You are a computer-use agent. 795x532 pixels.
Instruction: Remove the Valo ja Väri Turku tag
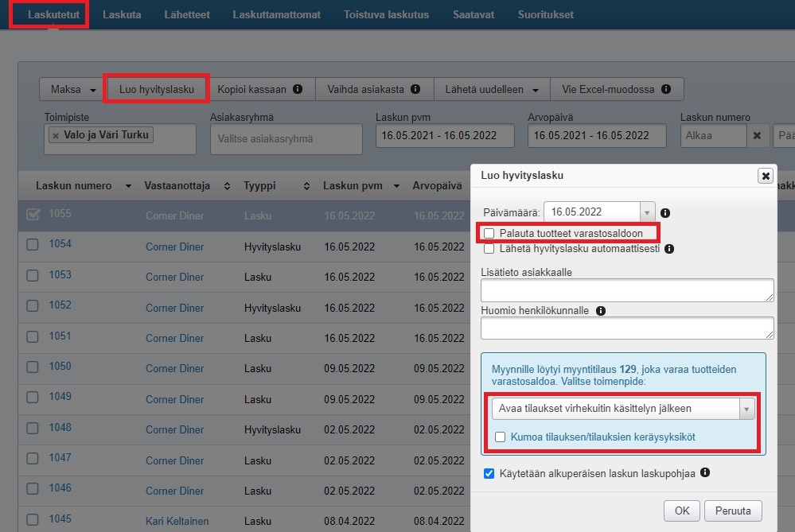pos(56,135)
